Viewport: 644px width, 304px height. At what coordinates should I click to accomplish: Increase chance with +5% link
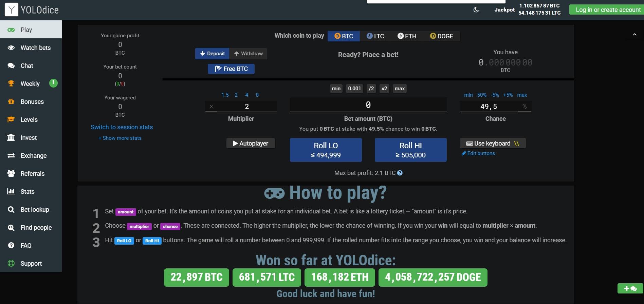pyautogui.click(x=508, y=95)
